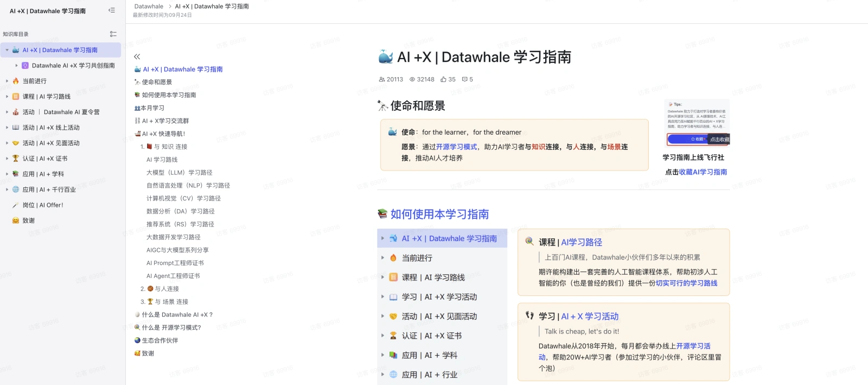Collapse the AI +X | Datawhale 学习指南 sidebar node
Image resolution: width=868 pixels, height=385 pixels.
point(7,50)
